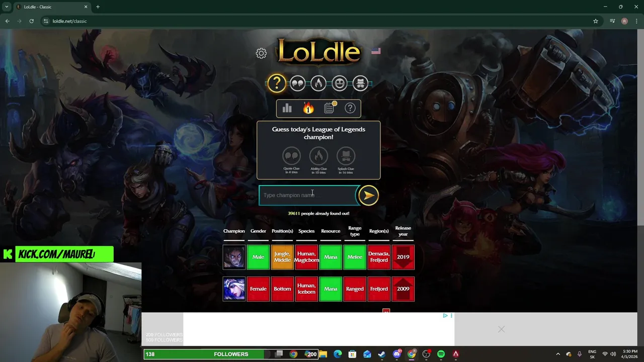Click the Ranged cell

tap(355, 289)
